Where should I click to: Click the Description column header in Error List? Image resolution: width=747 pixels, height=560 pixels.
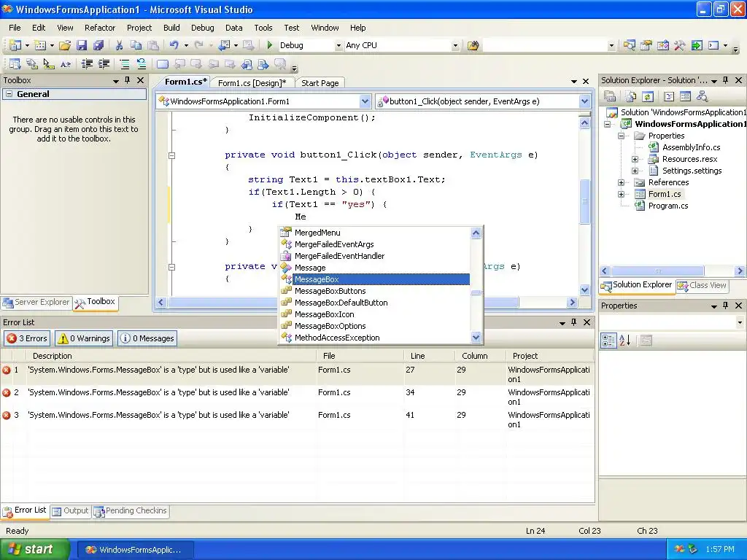(171, 356)
